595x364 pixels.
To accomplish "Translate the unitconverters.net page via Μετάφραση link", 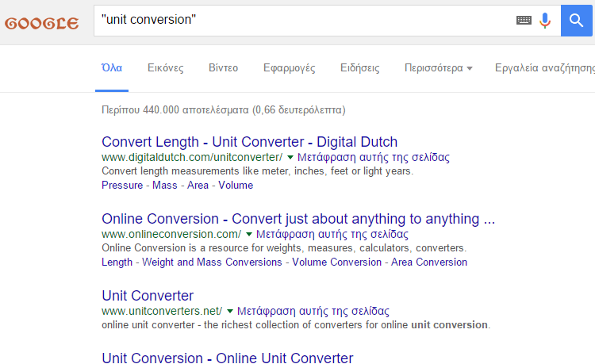I will 313,312.
